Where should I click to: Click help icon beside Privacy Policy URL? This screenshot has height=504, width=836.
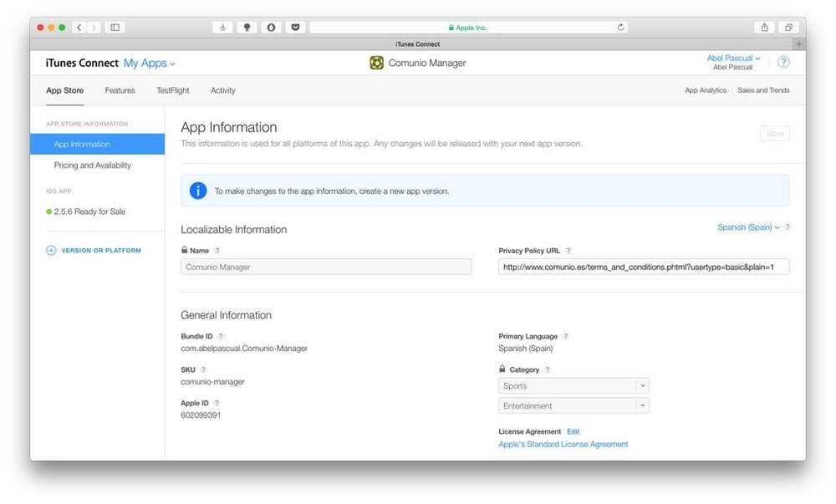(568, 251)
